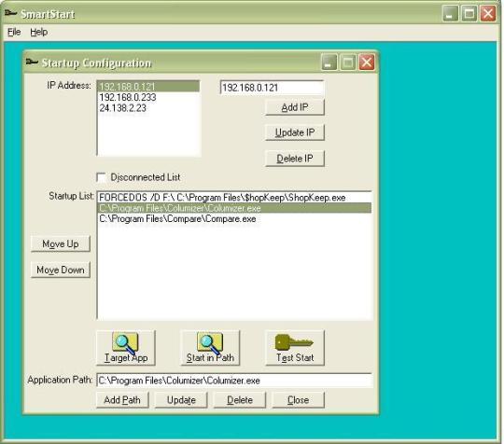Close the Startup Configuration window

367,62
